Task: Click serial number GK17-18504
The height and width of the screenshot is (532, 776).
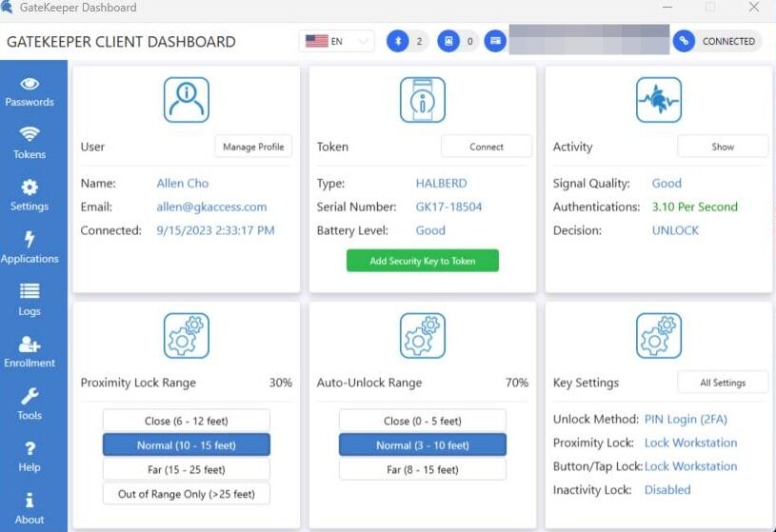Action: pyautogui.click(x=448, y=207)
